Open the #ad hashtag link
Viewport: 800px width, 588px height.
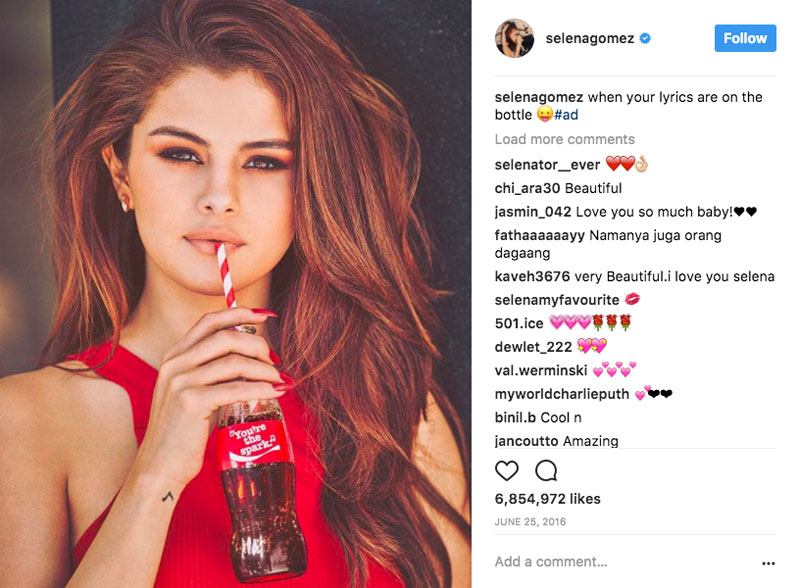566,115
